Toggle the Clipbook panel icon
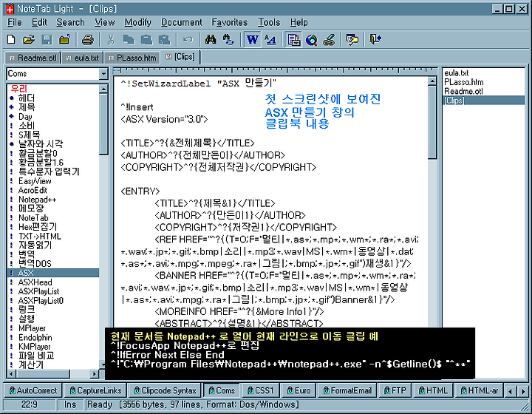Image resolution: width=532 pixels, height=414 pixels. click(293, 40)
